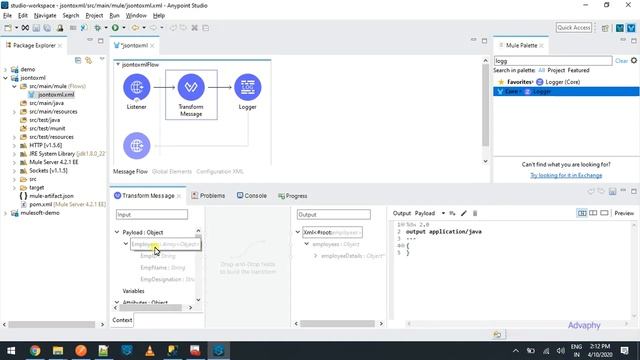This screenshot has height=360, width=640.
Task: Open the Navigate menu
Action: pos(45,16)
